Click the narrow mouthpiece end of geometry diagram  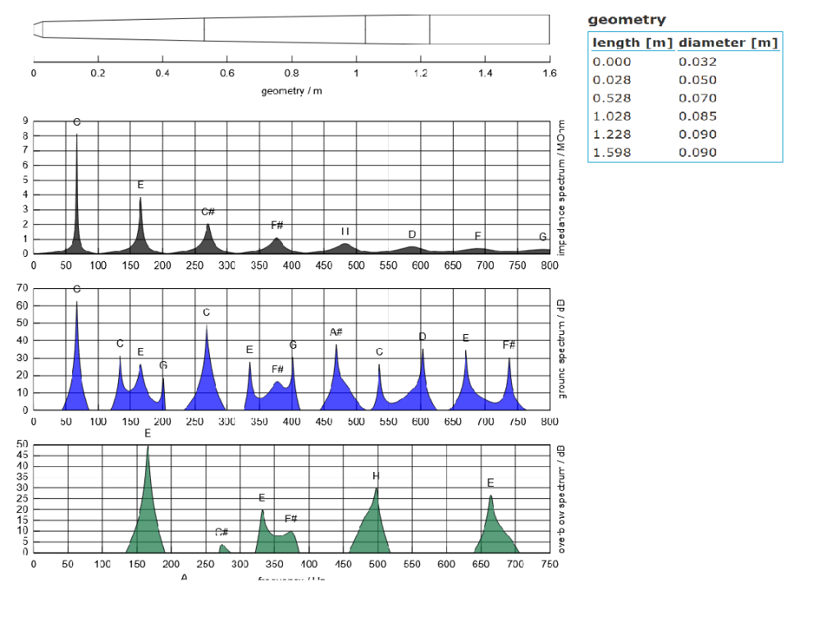(38, 30)
